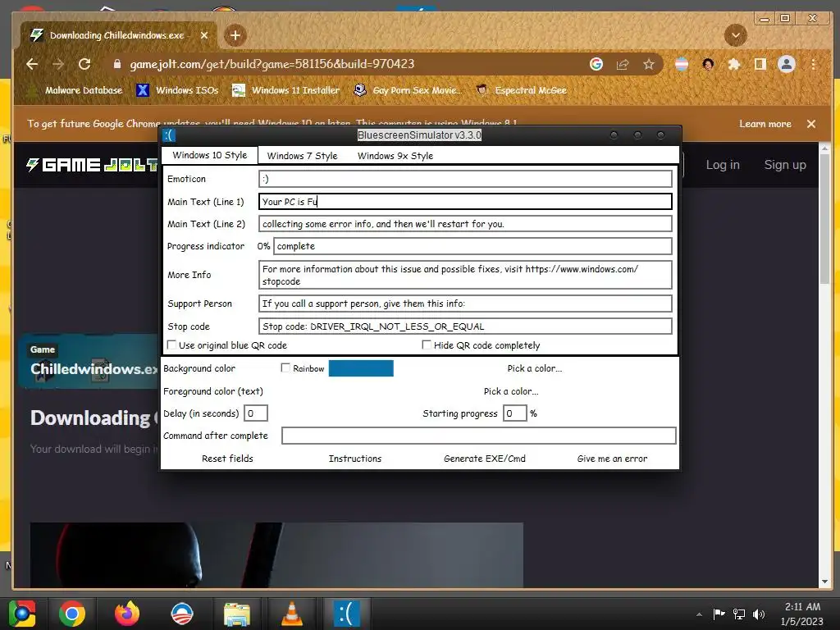Pick a color for Background color

(535, 368)
